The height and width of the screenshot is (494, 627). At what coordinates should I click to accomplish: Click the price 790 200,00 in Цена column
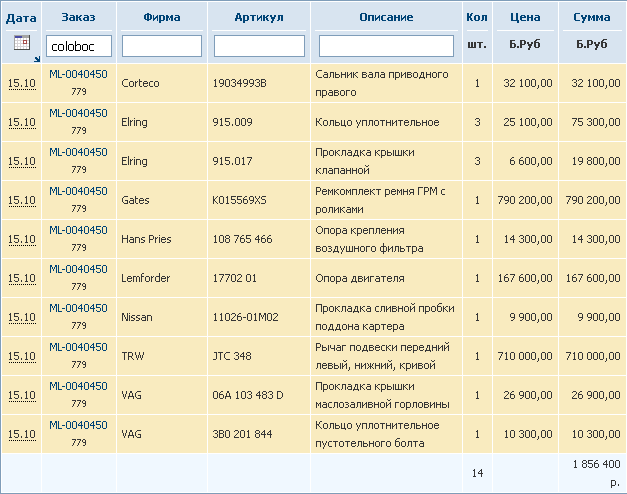(525, 200)
